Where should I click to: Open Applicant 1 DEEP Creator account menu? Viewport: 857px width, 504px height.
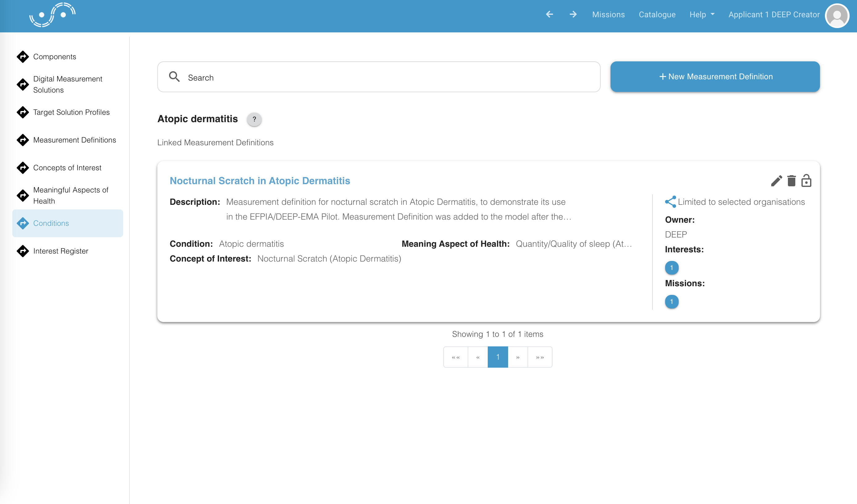click(x=774, y=14)
